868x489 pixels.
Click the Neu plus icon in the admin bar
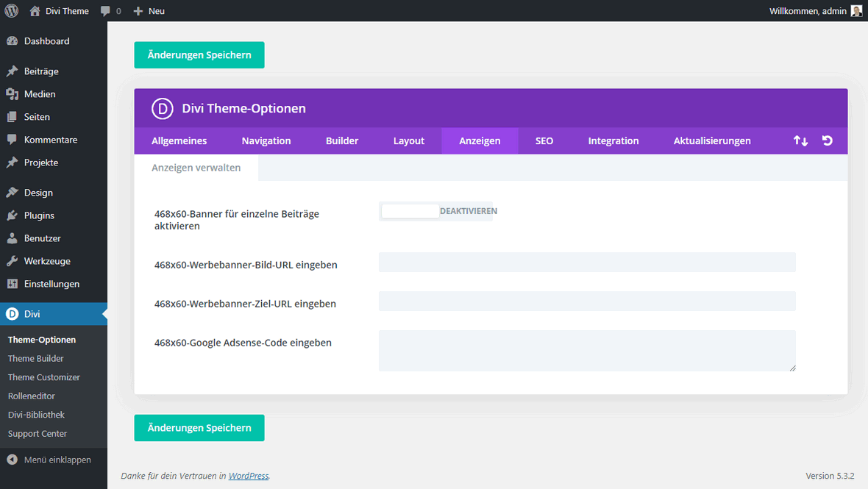138,10
